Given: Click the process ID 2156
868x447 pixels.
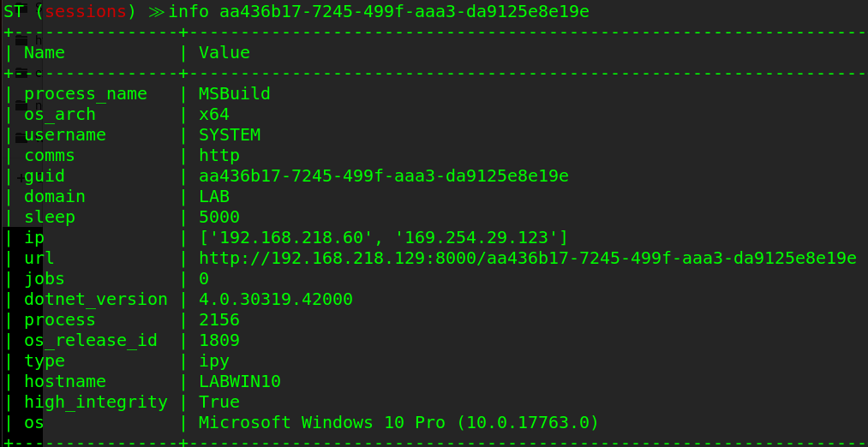Looking at the screenshot, I should (x=218, y=319).
